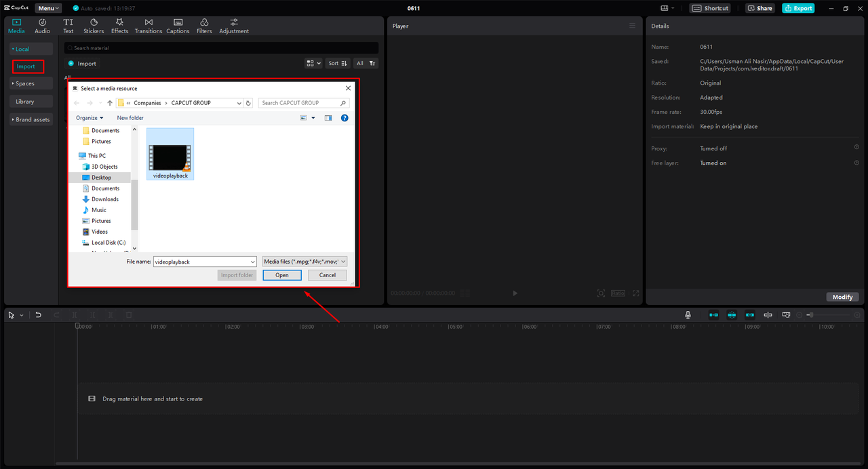Toggle preview axis on timeline

click(768, 315)
